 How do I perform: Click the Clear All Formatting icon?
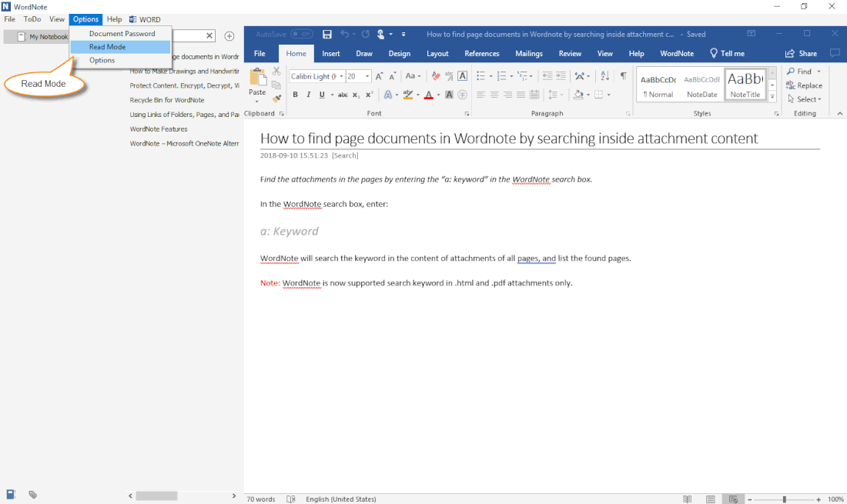pos(436,76)
